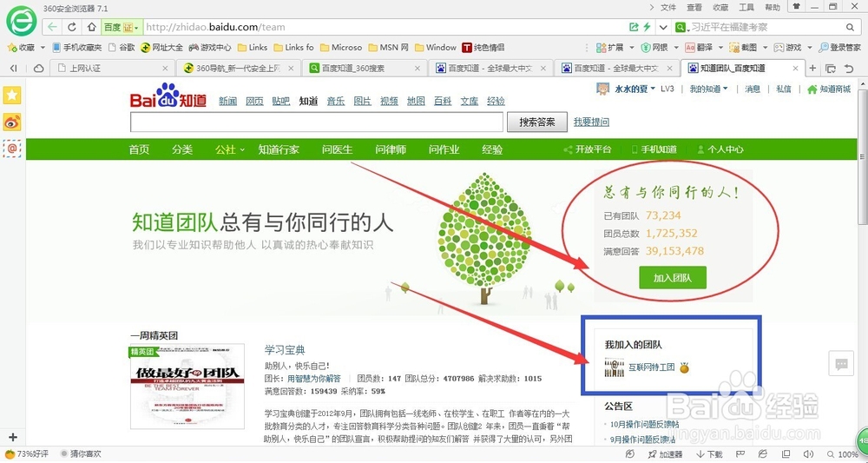Click the search magnifier in search box
The height and width of the screenshot is (463, 868).
[x=851, y=27]
